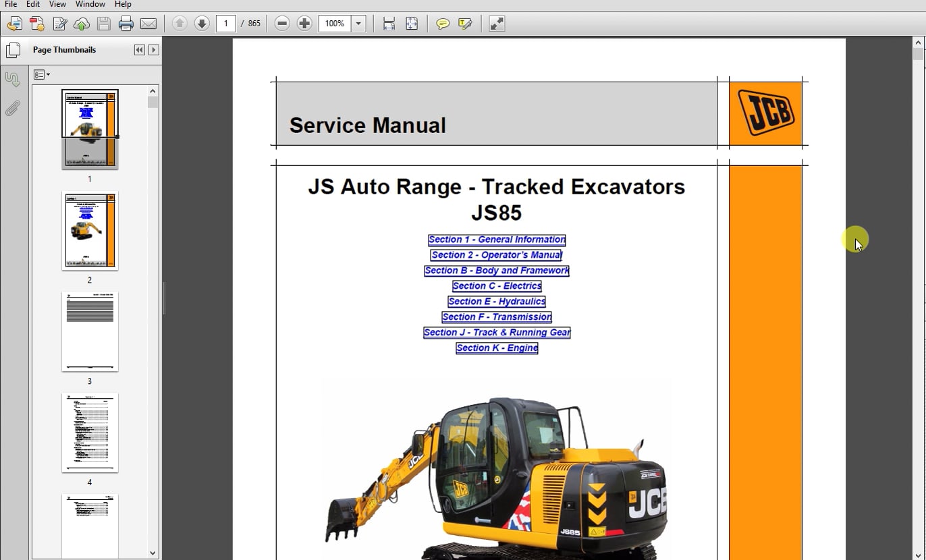The width and height of the screenshot is (926, 560).
Task: Click the page number input field
Action: pyautogui.click(x=226, y=24)
